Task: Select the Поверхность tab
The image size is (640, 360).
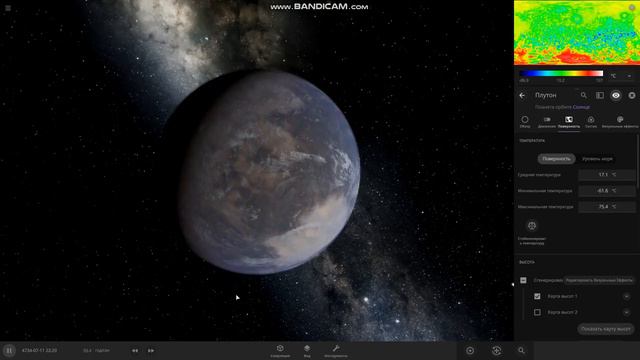Action: [x=569, y=122]
